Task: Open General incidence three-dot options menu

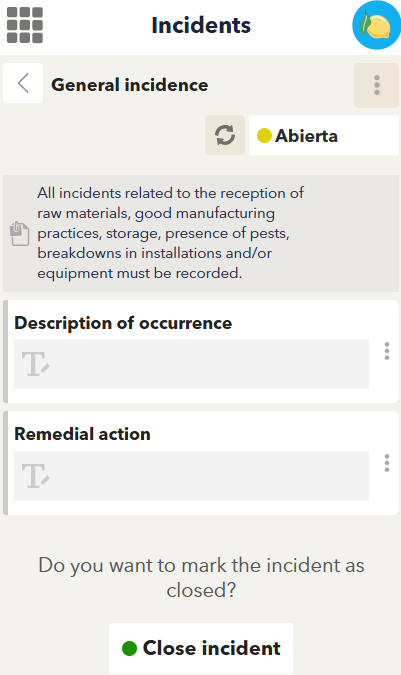Action: (376, 85)
